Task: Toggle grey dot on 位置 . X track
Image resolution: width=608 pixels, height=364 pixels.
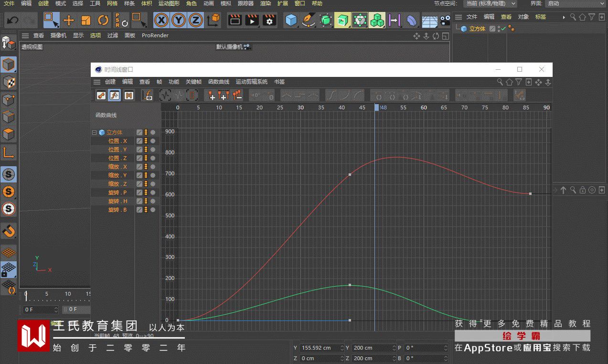Action: pos(153,141)
